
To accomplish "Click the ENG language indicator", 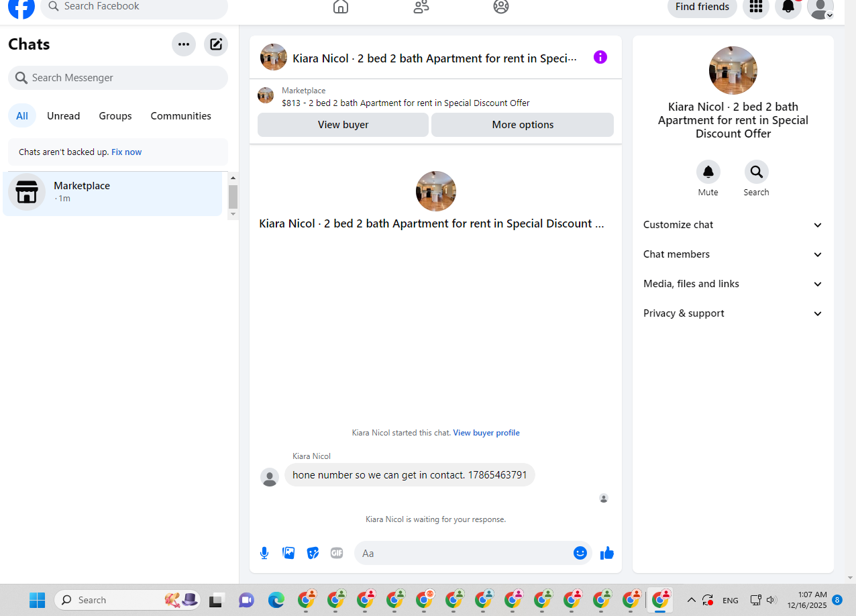I will (x=731, y=601).
